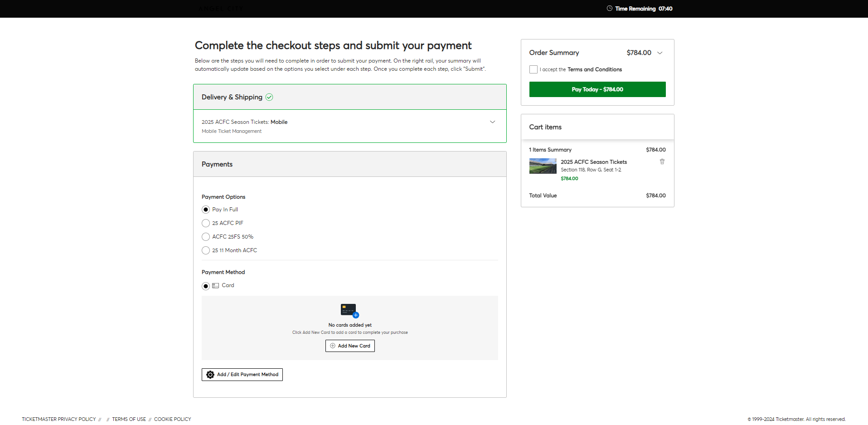Click the green $784.00 item price
The image size is (868, 425).
569,178
